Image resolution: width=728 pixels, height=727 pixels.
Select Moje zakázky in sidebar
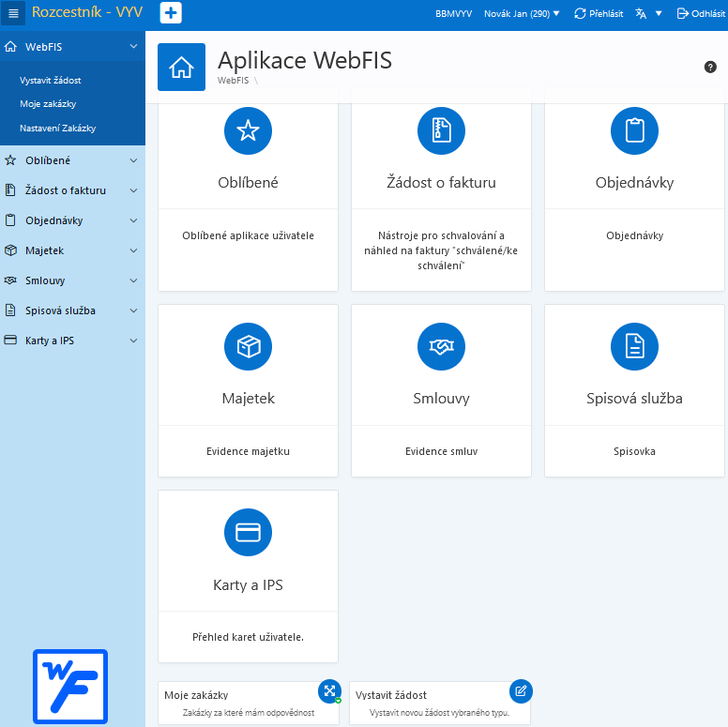pos(48,104)
